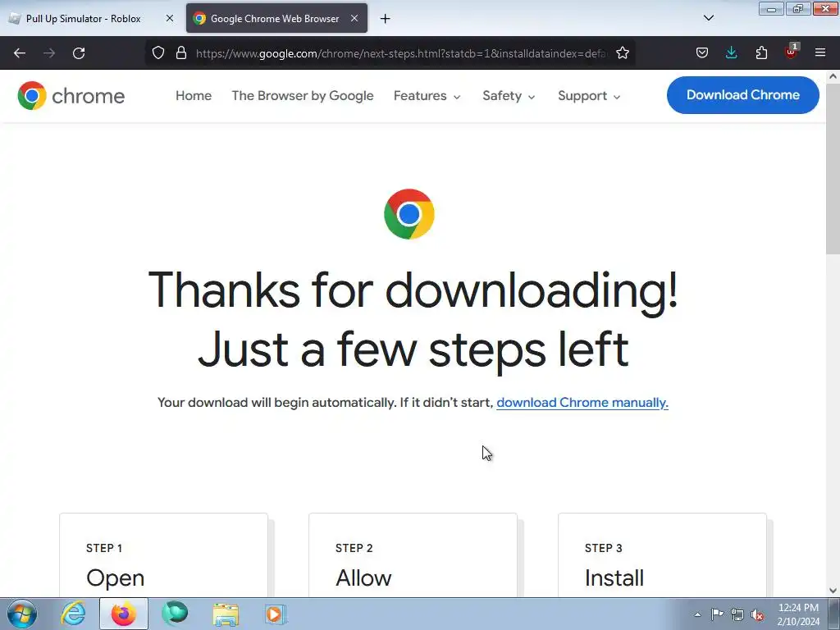Go to the Home nav link
The image size is (840, 630).
pyautogui.click(x=194, y=96)
